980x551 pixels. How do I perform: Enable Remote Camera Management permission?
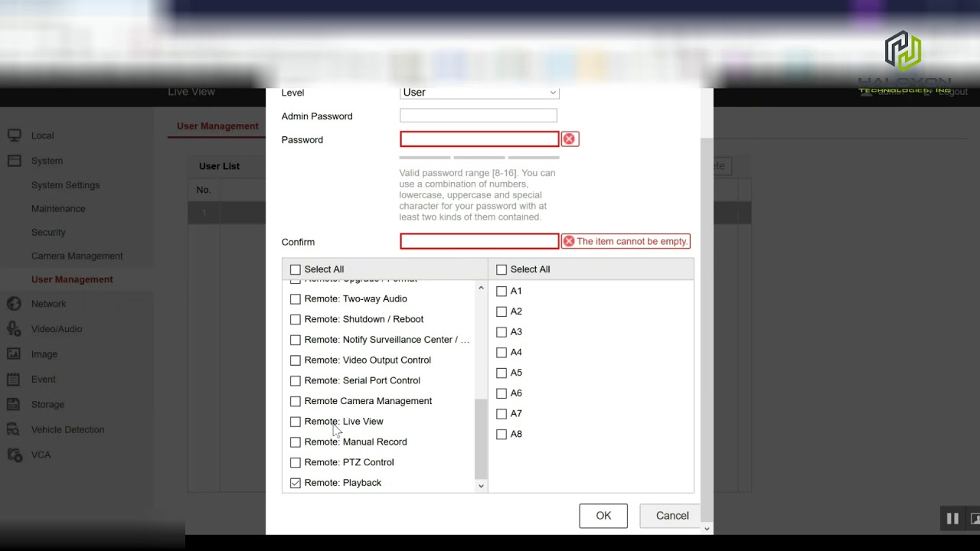pos(296,401)
